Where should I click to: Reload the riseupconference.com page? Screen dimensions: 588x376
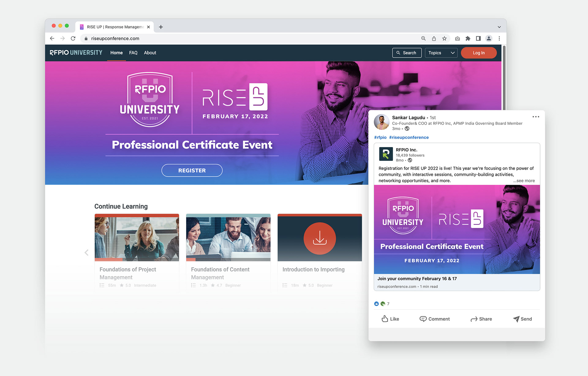coord(73,38)
